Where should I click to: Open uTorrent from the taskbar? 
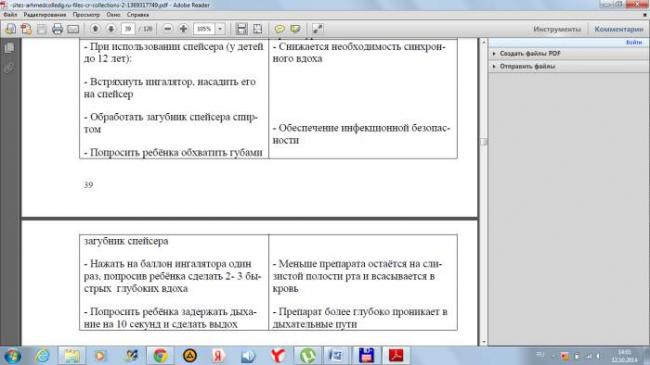(x=308, y=356)
